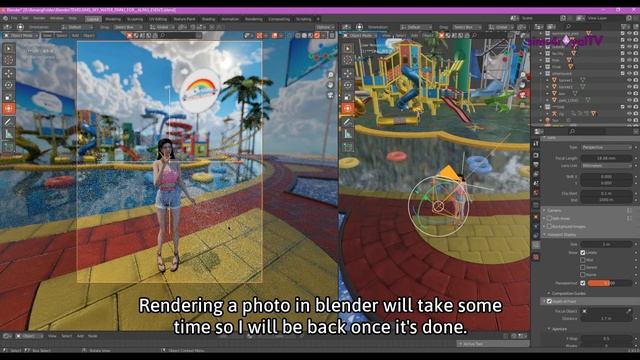The height and width of the screenshot is (360, 640).
Task: Open the Global transform orientation dropdown
Action: (162, 27)
